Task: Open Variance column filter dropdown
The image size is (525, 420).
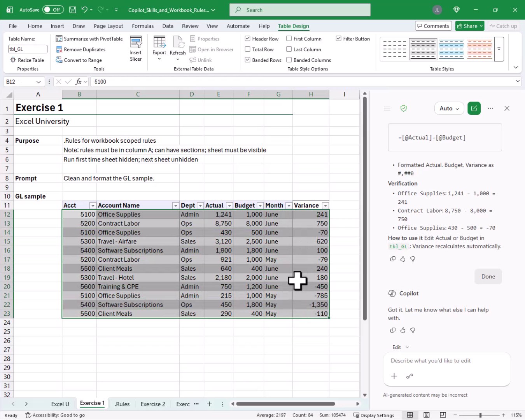Action: pyautogui.click(x=325, y=205)
